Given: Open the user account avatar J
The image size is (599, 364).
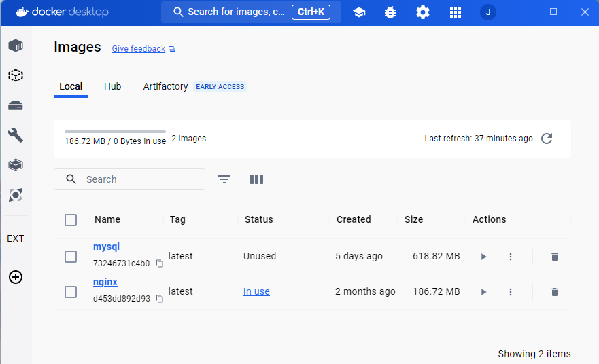Looking at the screenshot, I should 487,12.
